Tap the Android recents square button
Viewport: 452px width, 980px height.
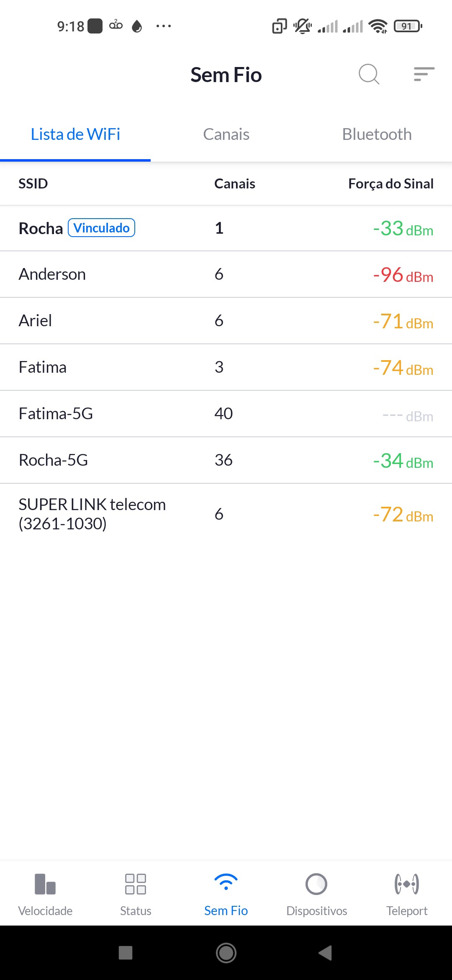coord(126,953)
